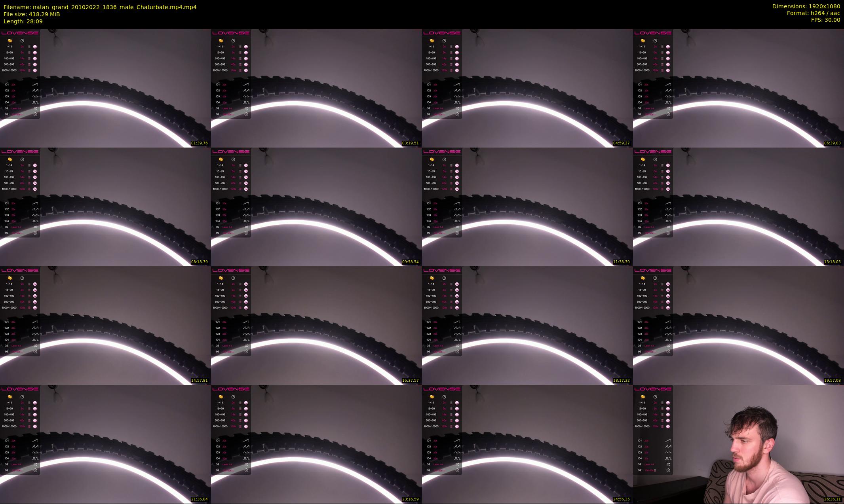Click the LOVENSE logo in the 21:36.84 frame
Image resolution: width=844 pixels, height=504 pixels.
pyautogui.click(x=20, y=389)
